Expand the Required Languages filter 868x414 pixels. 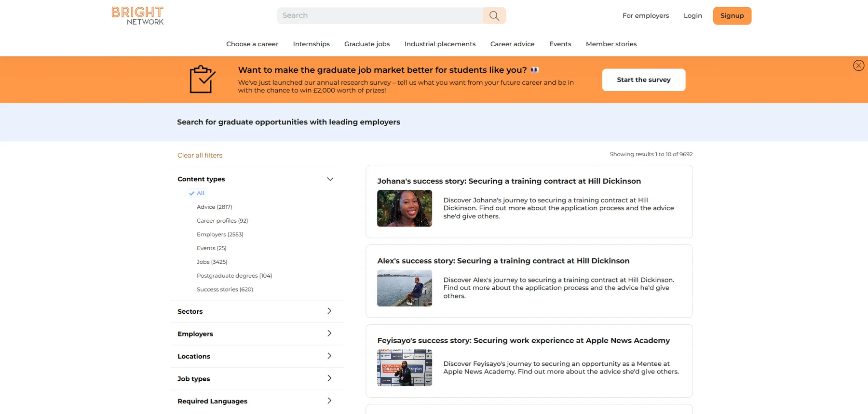pyautogui.click(x=329, y=401)
